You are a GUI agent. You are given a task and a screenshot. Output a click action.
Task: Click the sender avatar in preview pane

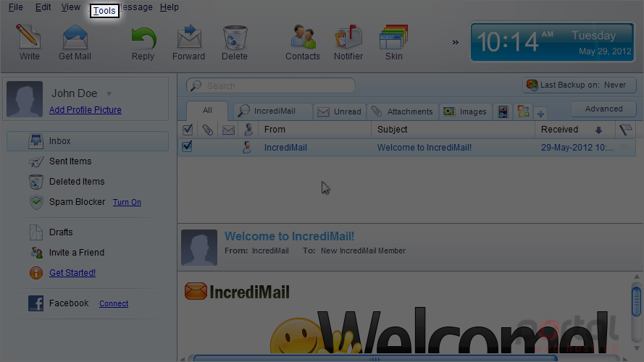pos(199,248)
